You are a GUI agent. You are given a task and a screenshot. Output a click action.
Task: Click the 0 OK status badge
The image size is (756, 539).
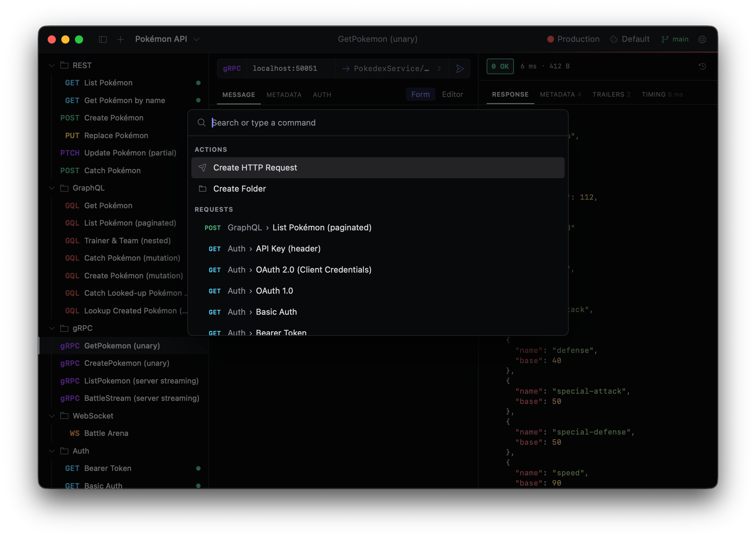pos(500,66)
